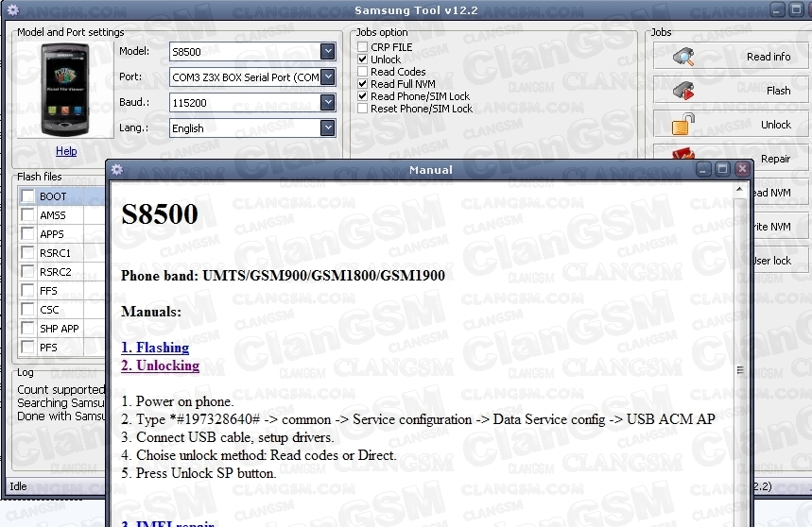Open the Port dropdown arrow
The image size is (812, 527).
click(327, 77)
